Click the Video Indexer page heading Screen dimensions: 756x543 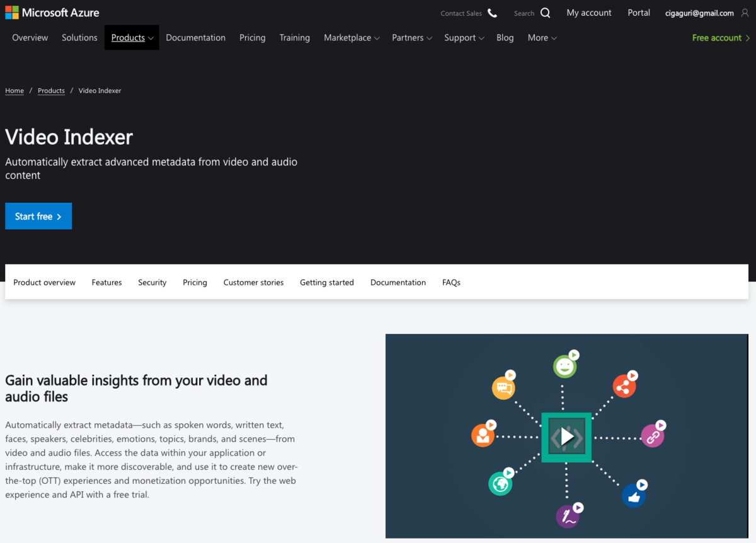[69, 137]
